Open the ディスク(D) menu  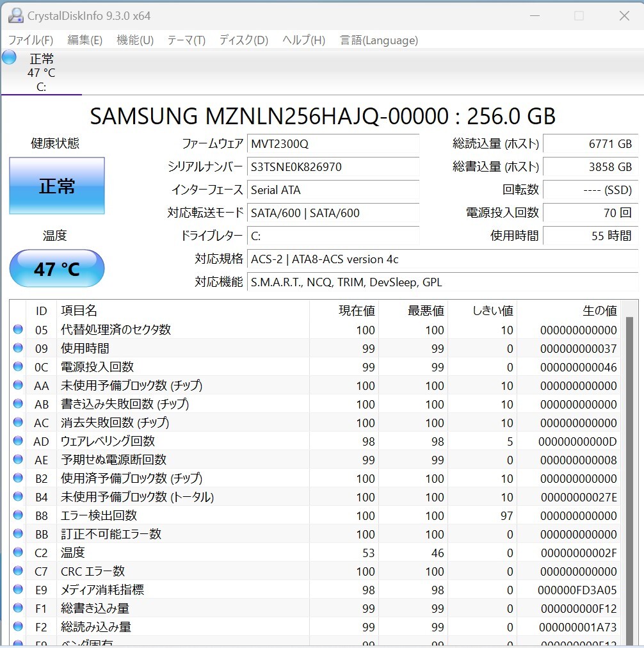click(243, 40)
